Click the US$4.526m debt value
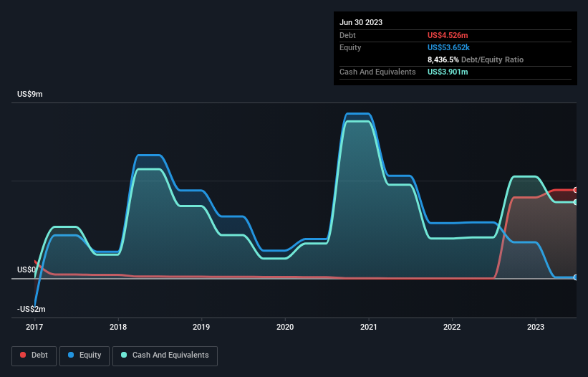 coord(448,35)
